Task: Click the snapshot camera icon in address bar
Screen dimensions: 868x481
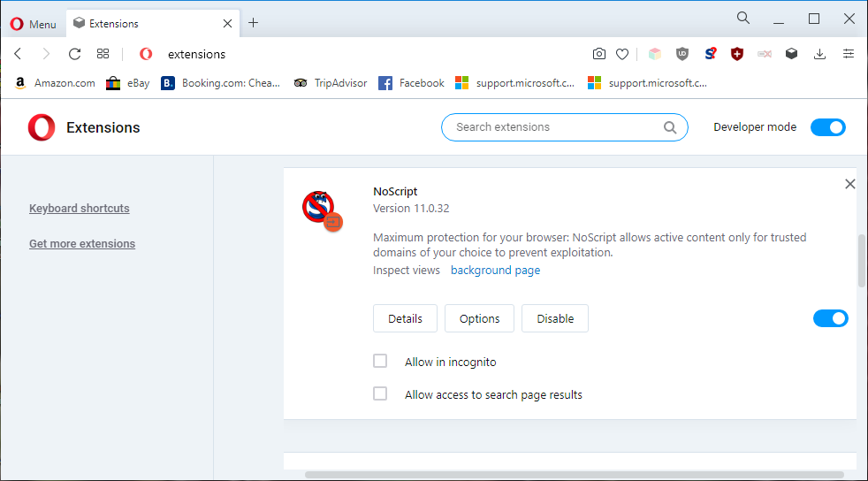Action: click(599, 54)
